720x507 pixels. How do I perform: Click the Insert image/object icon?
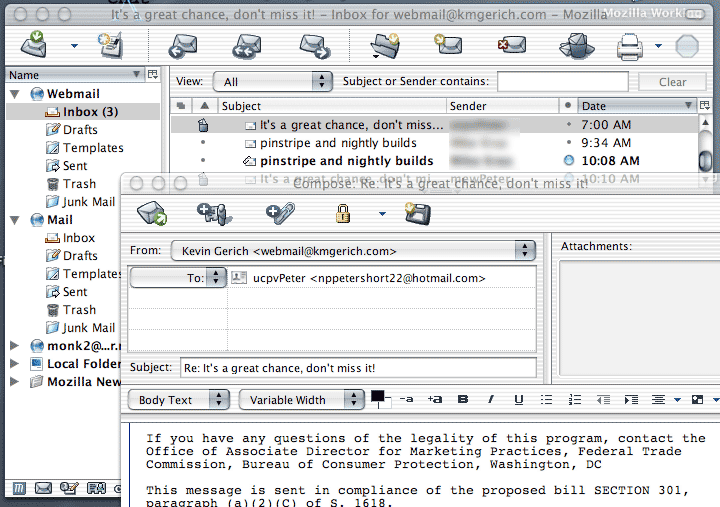click(697, 400)
